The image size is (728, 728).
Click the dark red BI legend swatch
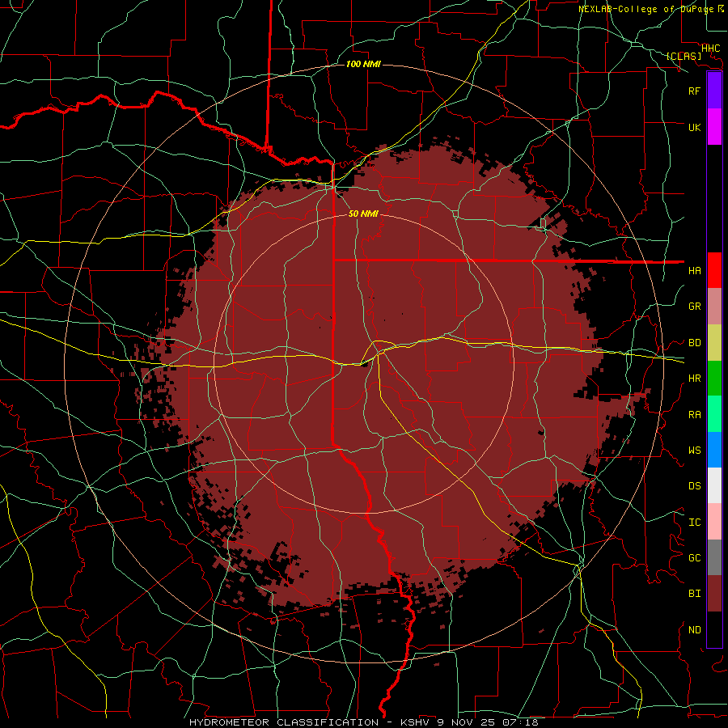(714, 594)
